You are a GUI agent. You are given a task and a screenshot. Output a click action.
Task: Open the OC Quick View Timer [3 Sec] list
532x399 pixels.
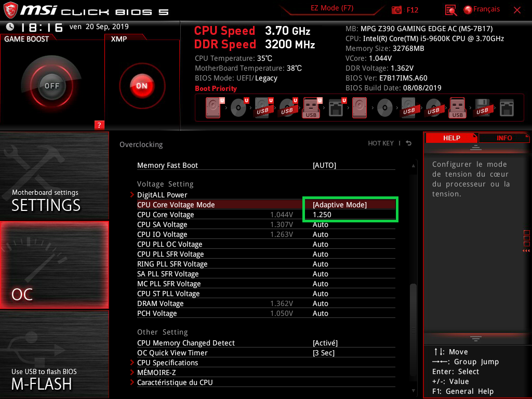click(323, 353)
